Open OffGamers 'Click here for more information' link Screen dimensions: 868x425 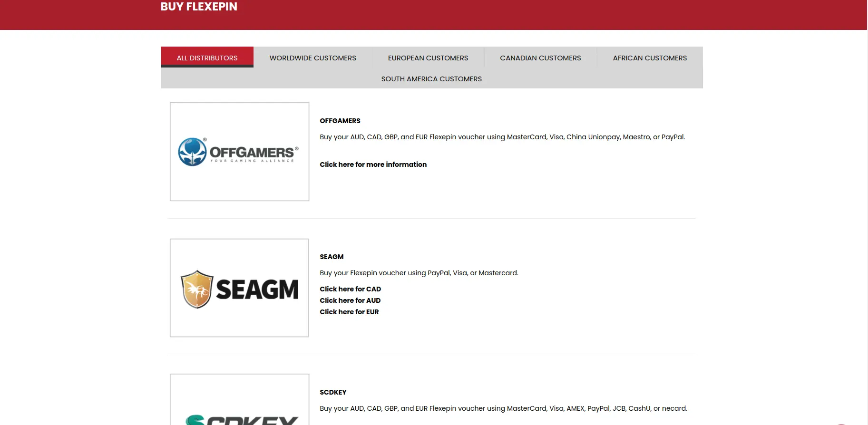pyautogui.click(x=373, y=164)
